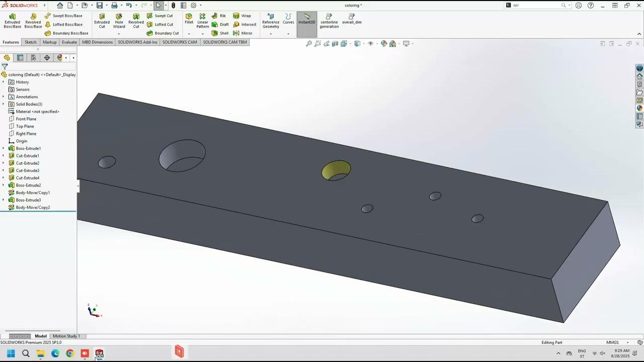
Task: Open the SOLIDWORKS CAM TBM tab
Action: pyautogui.click(x=225, y=42)
